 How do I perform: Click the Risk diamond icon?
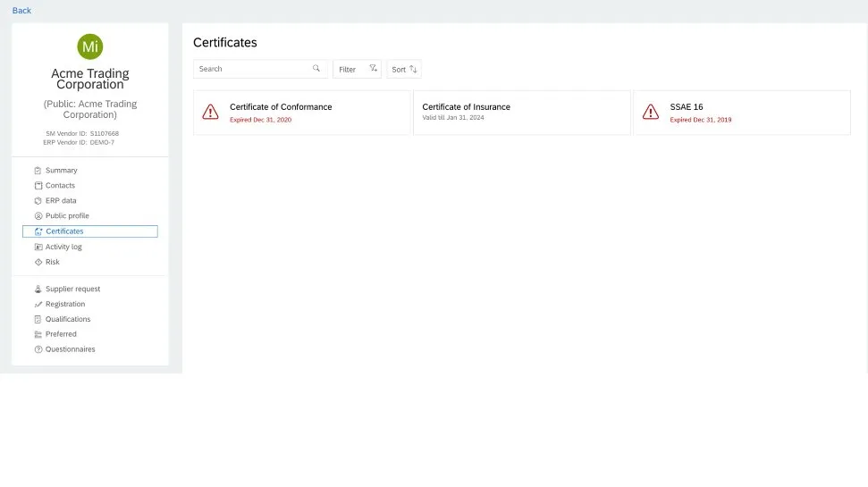tap(38, 262)
